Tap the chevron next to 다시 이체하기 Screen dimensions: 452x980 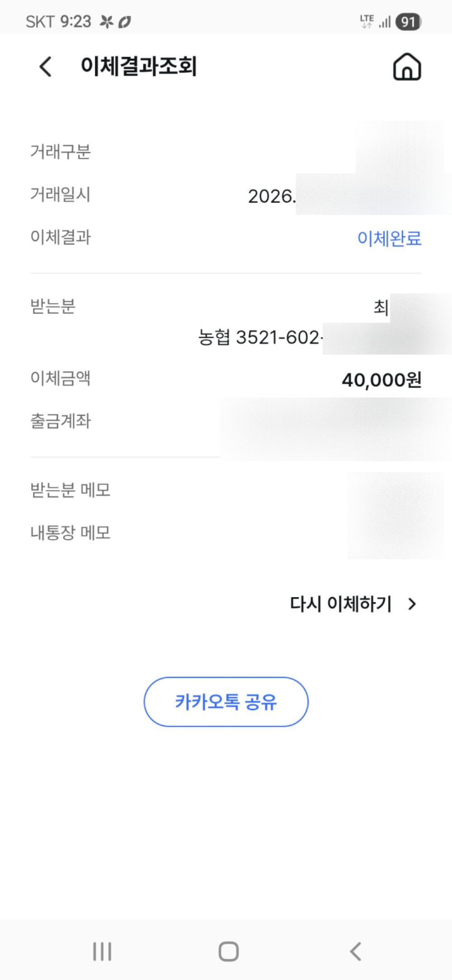click(412, 604)
